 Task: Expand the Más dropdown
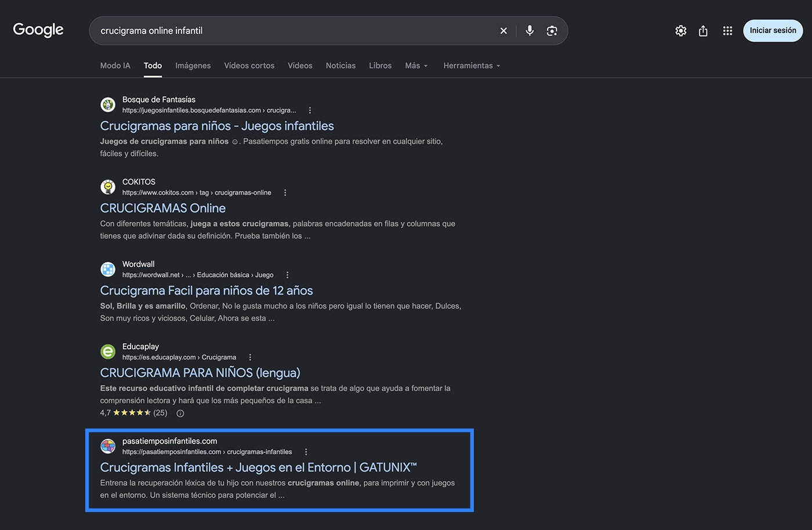(416, 66)
